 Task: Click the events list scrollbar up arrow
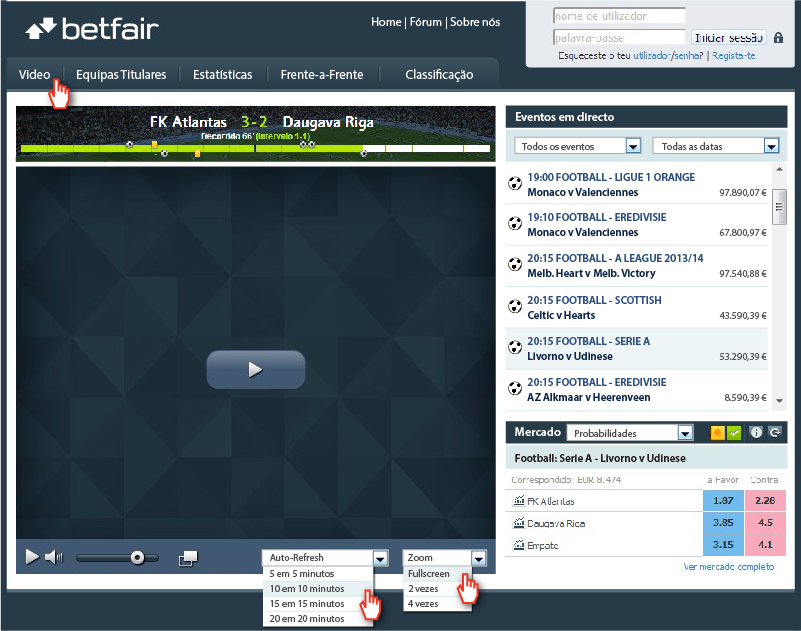[779, 169]
